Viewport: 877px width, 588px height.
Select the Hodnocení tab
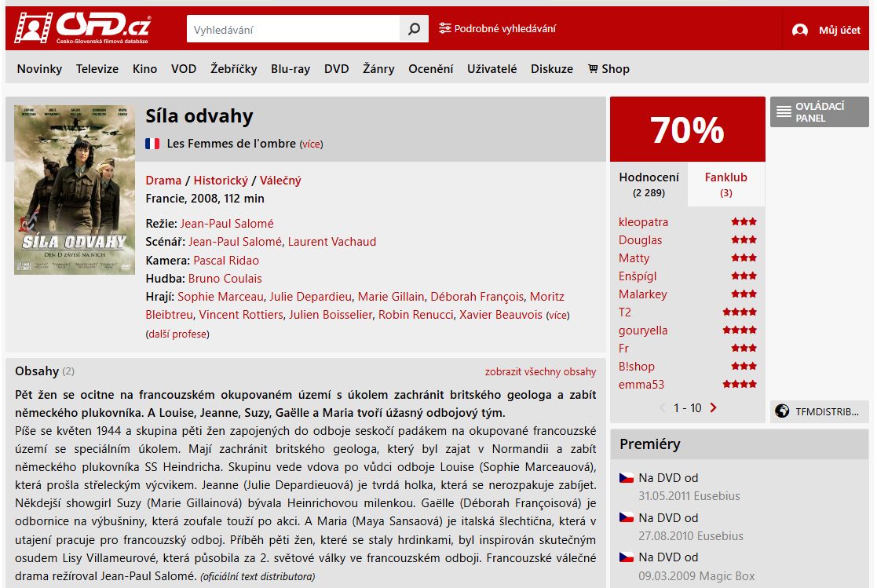[649, 184]
